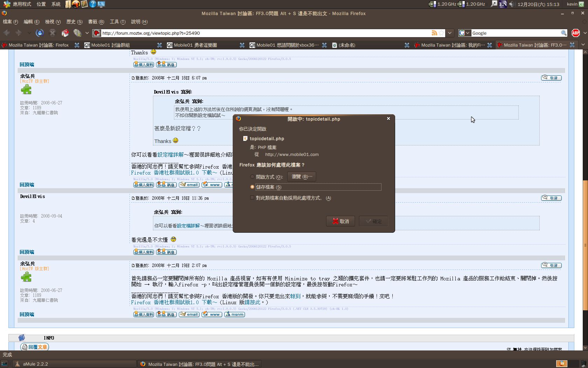Enable the auto-handle this file type checkbox
The image size is (588, 368).
252,198
